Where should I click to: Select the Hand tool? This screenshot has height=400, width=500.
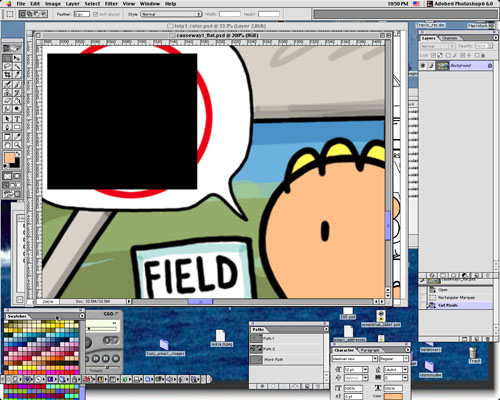7,145
